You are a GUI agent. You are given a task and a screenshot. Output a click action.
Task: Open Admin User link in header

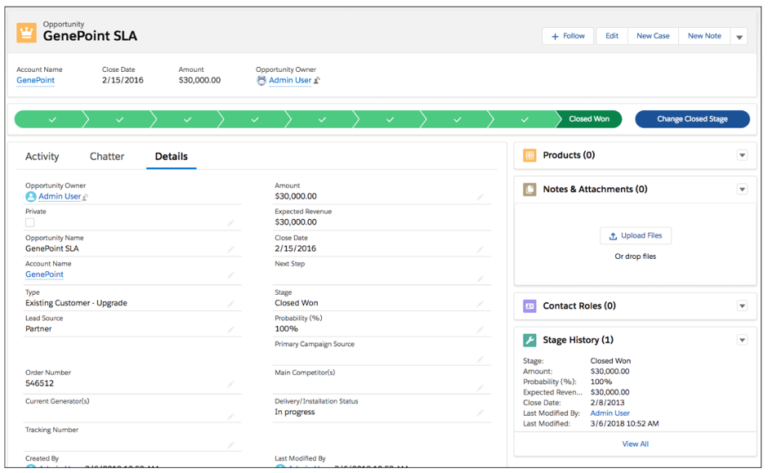tap(290, 80)
